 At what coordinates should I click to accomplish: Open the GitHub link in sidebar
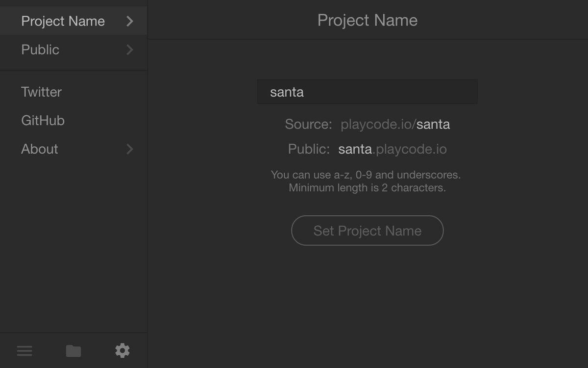[x=43, y=120]
